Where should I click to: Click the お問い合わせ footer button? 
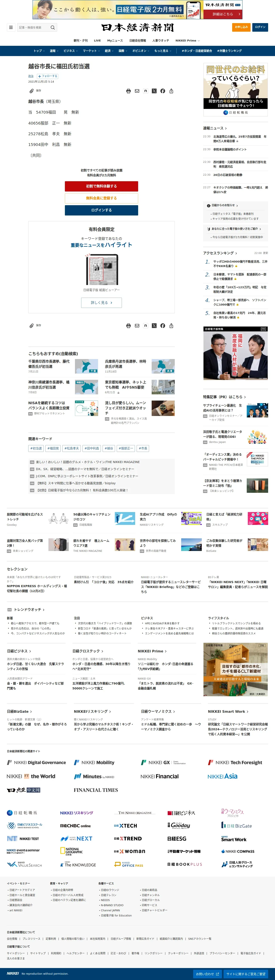[207, 974]
